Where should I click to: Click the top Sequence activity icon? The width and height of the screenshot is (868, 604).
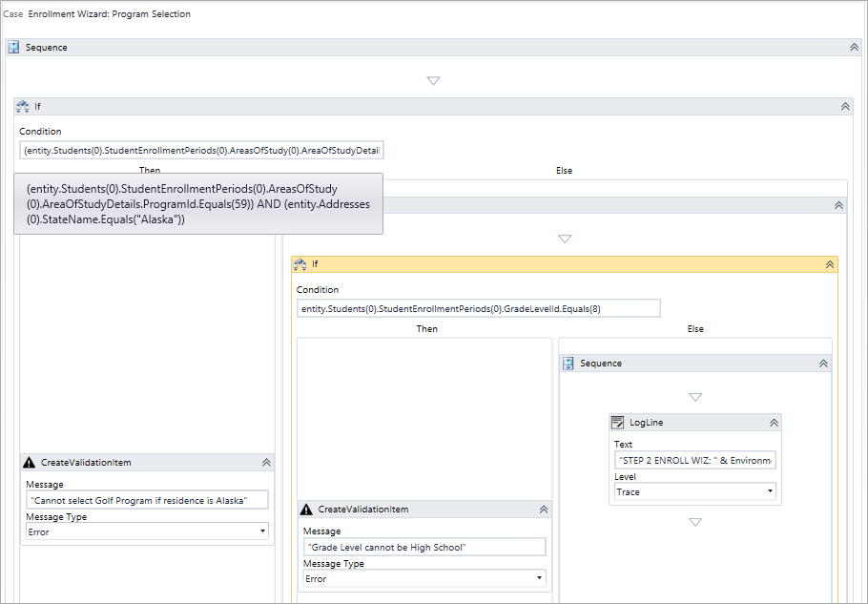tap(12, 46)
